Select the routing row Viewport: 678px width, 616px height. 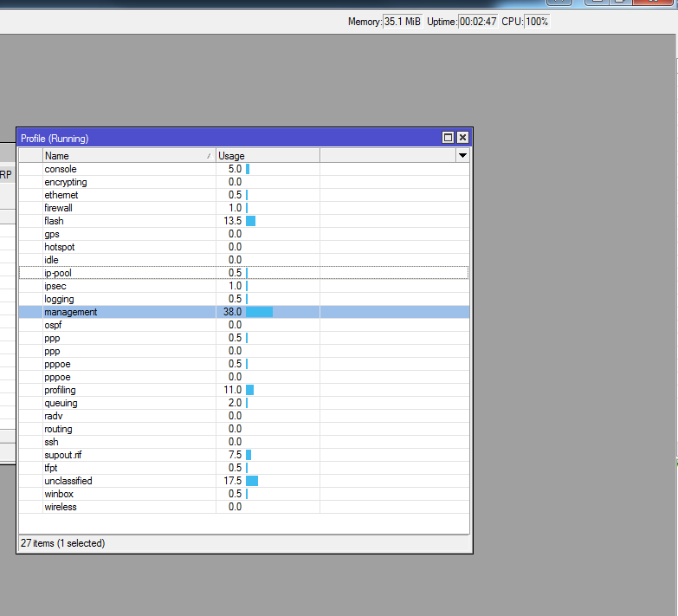(x=244, y=429)
